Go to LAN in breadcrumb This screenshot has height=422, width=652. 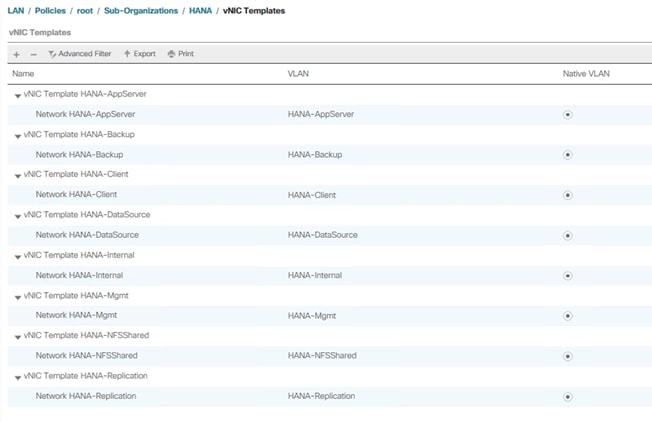click(x=16, y=11)
